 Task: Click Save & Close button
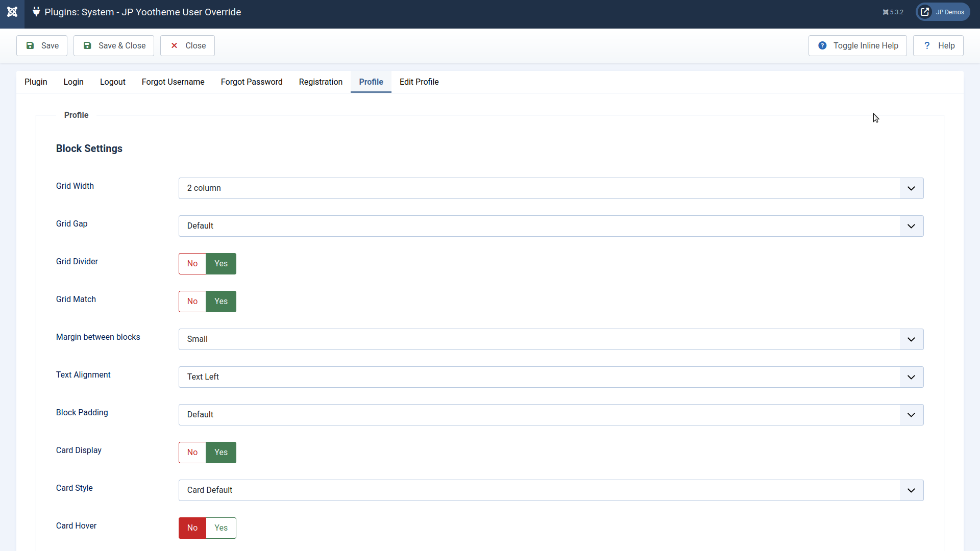(x=114, y=46)
